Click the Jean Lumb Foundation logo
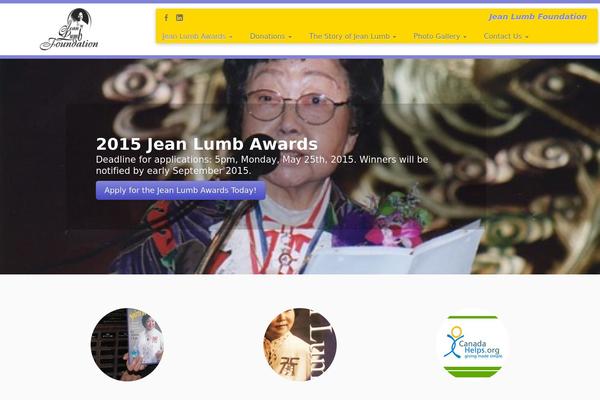Image resolution: width=600 pixels, height=400 pixels. point(69,29)
